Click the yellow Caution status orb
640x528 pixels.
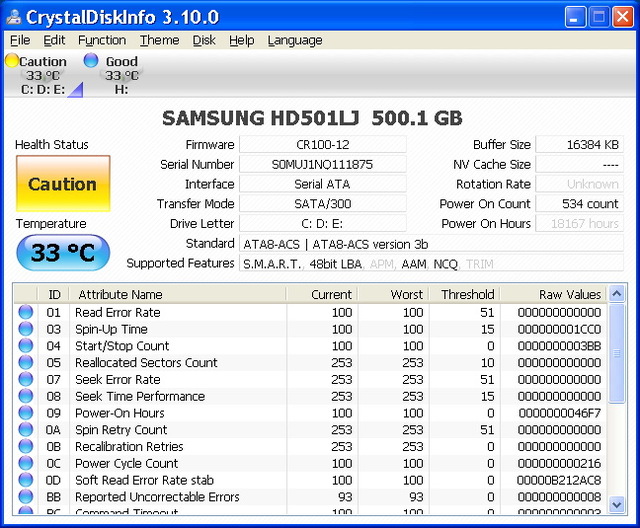(x=12, y=61)
